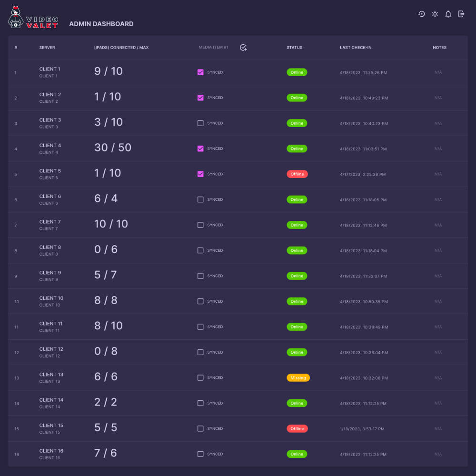476x476 pixels.
Task: Click the Offline badge for Client 5
Action: coord(297,174)
